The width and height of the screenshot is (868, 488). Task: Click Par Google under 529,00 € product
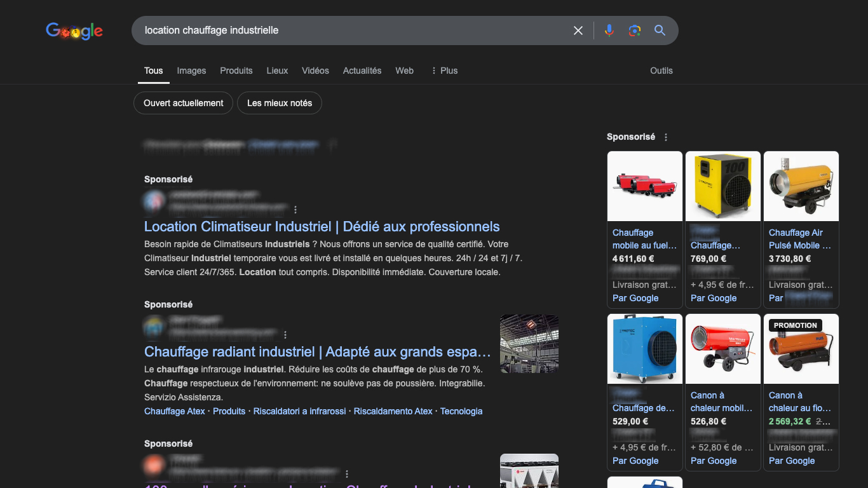pyautogui.click(x=635, y=461)
